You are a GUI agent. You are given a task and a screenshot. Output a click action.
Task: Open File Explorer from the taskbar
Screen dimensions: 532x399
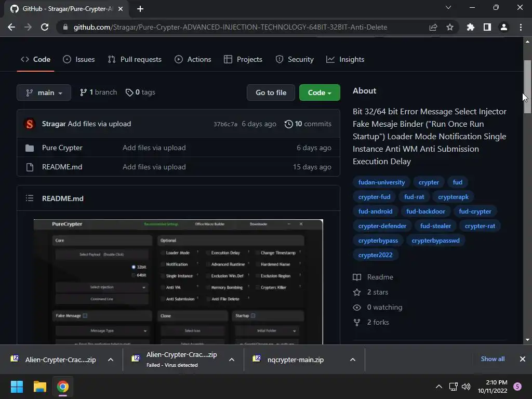[39, 387]
